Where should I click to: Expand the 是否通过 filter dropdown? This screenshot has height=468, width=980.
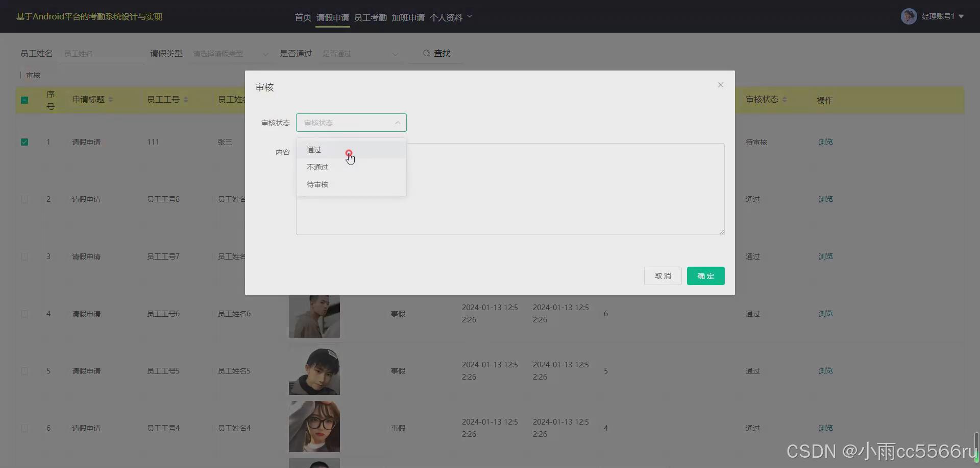(x=360, y=54)
